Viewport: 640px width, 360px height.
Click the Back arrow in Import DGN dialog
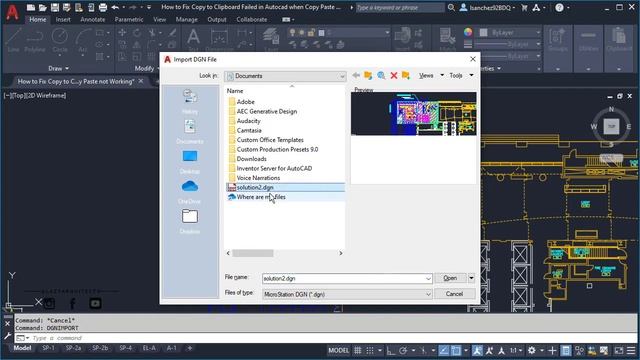(x=356, y=76)
